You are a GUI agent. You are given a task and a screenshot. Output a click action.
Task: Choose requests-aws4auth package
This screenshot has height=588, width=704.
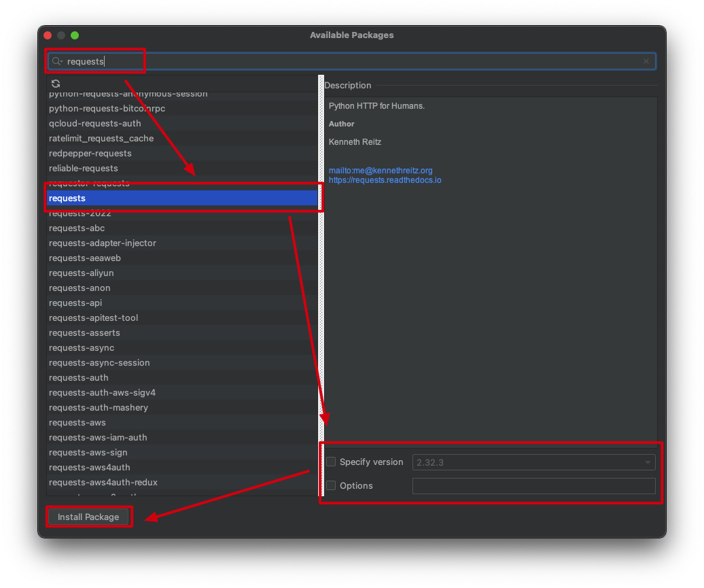(x=90, y=467)
